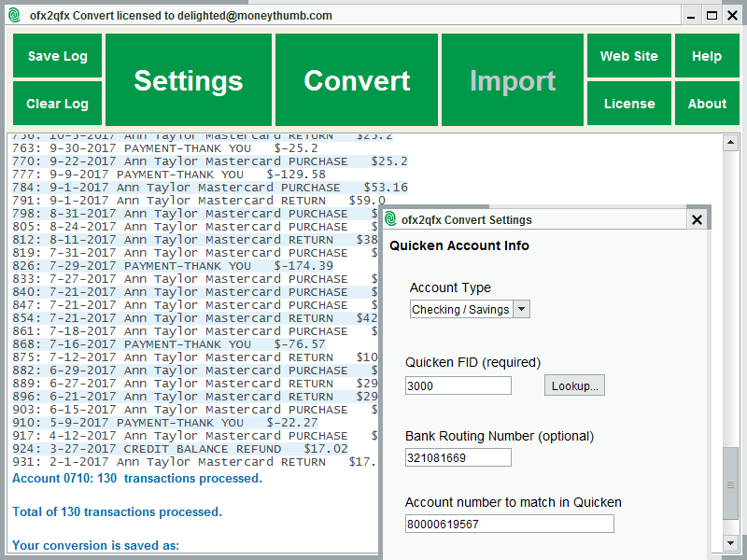Click the Quicken Account Info heading
Screen dimensions: 747x560
[x=459, y=245]
